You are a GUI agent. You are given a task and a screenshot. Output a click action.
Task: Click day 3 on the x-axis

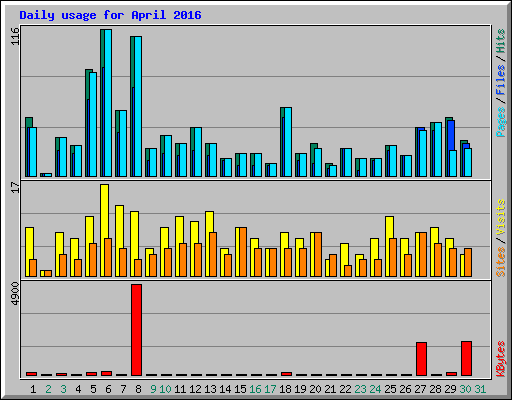(x=63, y=389)
